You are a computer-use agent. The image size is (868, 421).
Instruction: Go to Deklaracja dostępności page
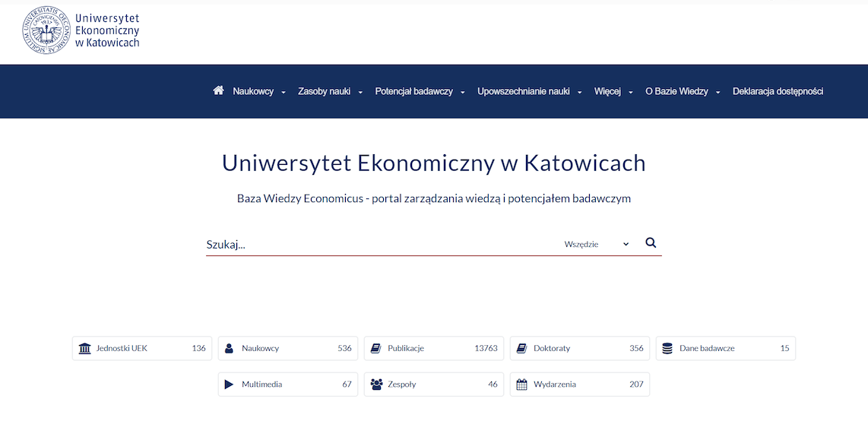point(778,91)
